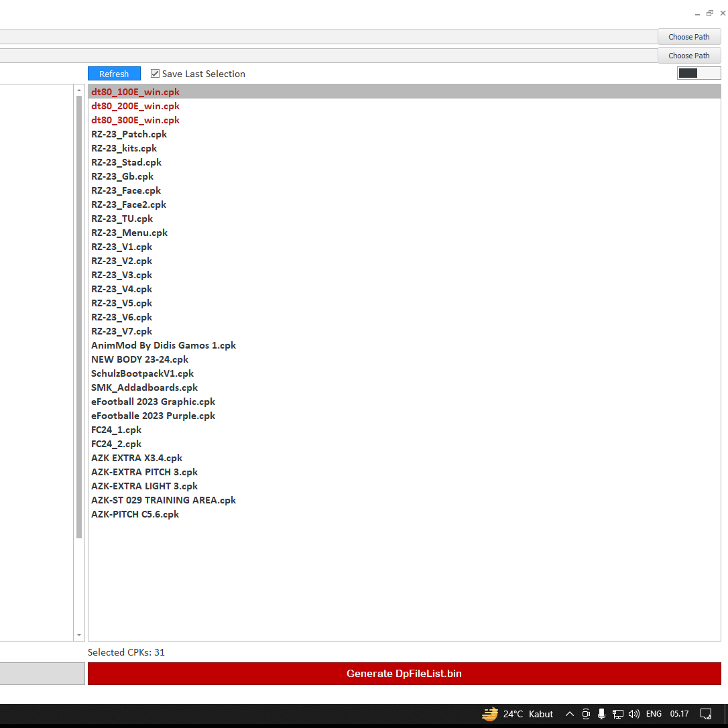This screenshot has width=728, height=728.
Task: Open Meet Now camera tray icon
Action: (586, 714)
